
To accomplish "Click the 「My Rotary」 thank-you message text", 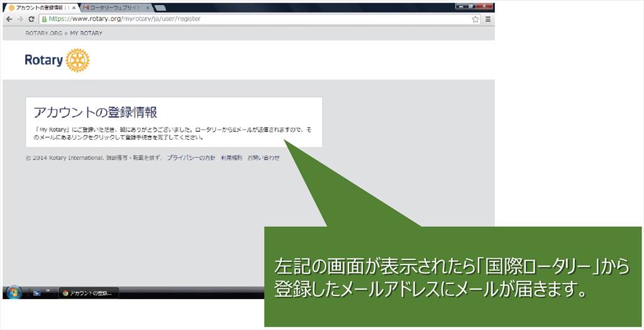I will (x=173, y=134).
